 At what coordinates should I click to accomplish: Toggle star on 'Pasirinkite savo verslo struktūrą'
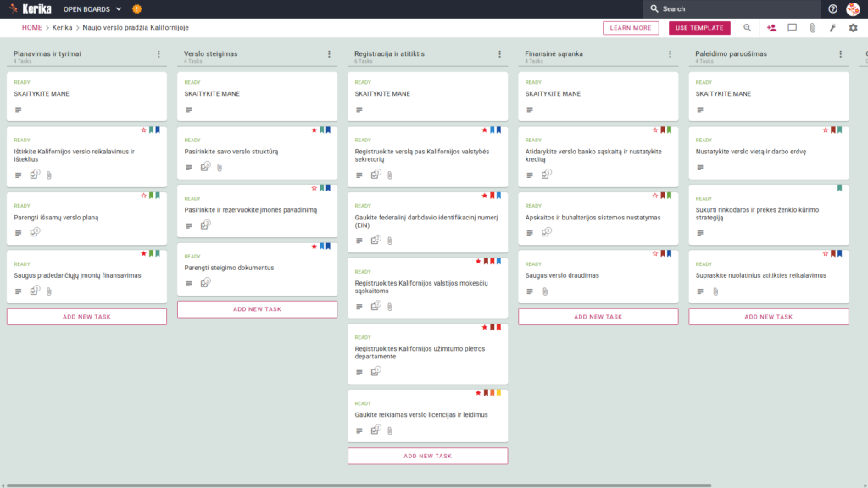point(314,130)
